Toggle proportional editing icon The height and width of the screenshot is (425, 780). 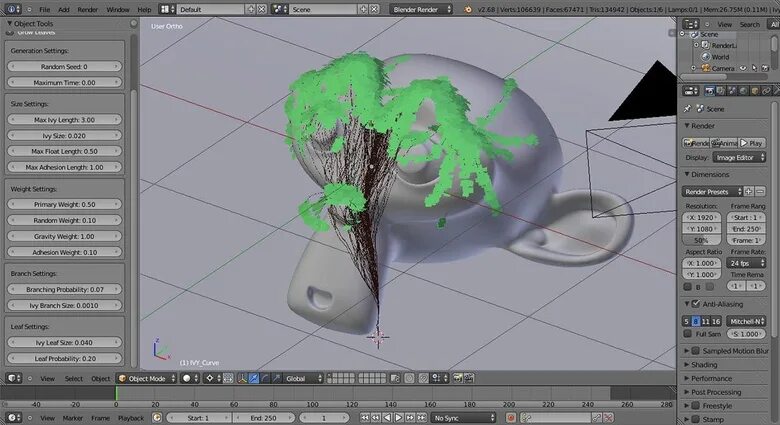tap(409, 378)
